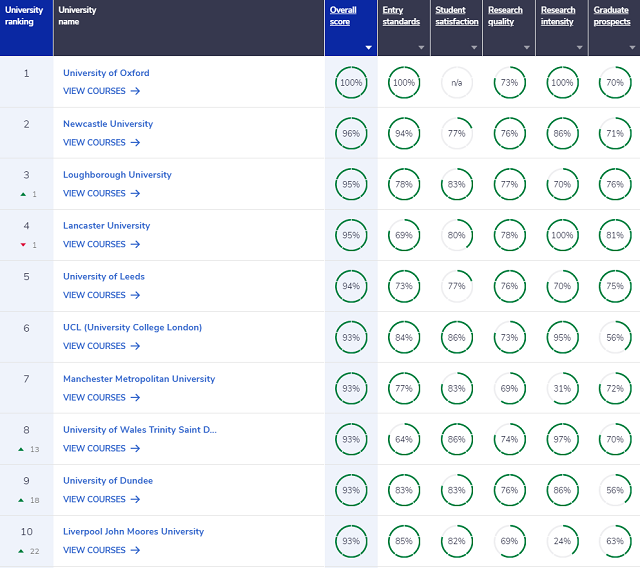The height and width of the screenshot is (568, 640).
Task: View courses for University of Leeds
Action: [101, 295]
